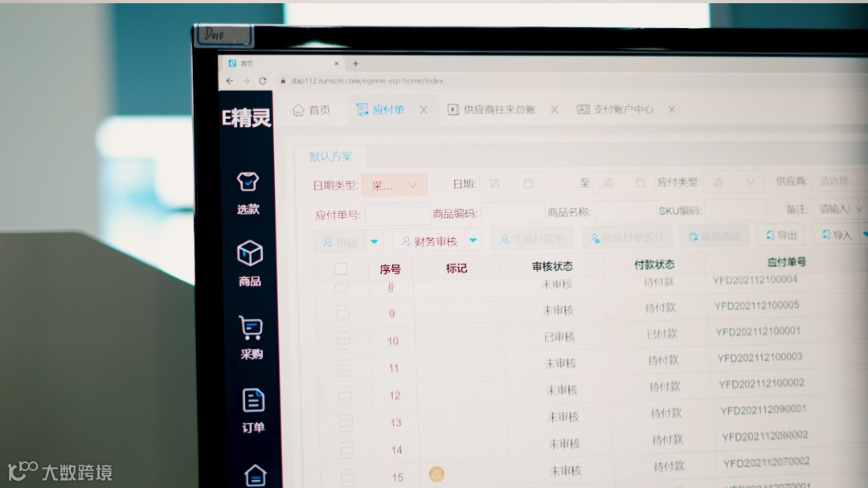Open the 选款 sidebar section
The width and height of the screenshot is (868, 488).
click(x=248, y=192)
